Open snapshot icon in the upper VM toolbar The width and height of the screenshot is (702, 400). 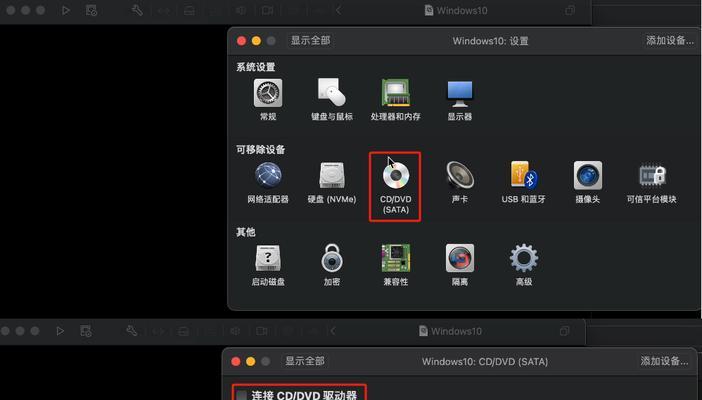[91, 10]
